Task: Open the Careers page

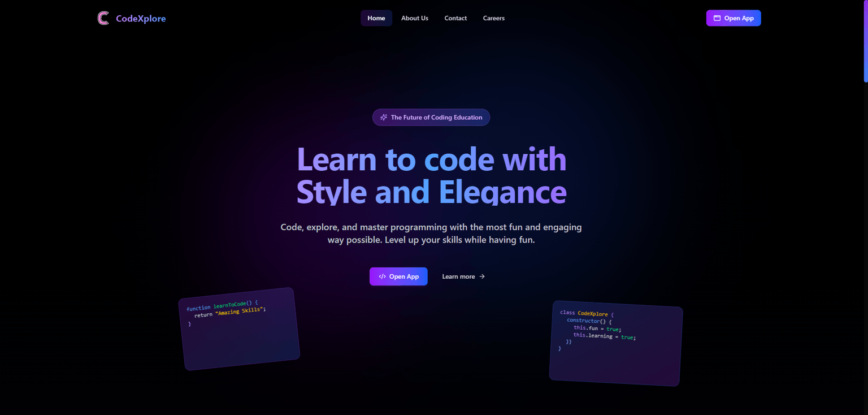Action: pos(493,18)
